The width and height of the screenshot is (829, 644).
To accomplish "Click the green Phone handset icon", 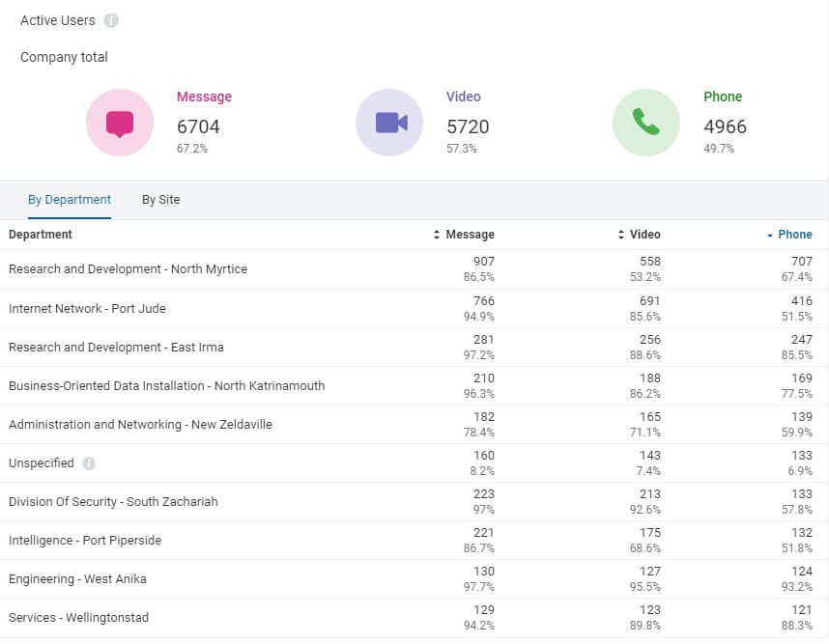I will click(646, 123).
